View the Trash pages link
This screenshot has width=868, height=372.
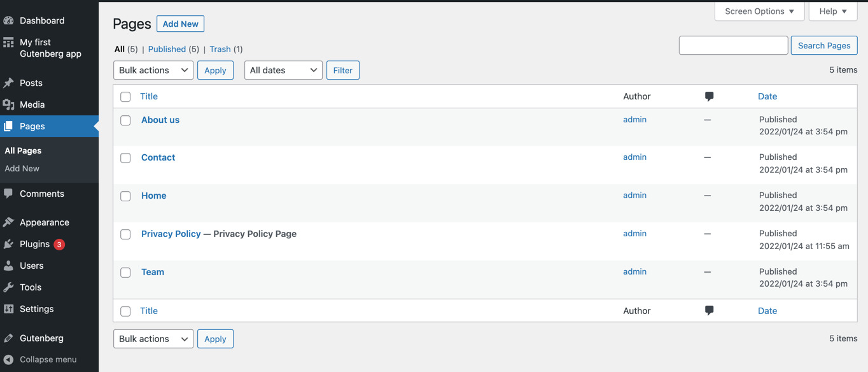point(220,49)
